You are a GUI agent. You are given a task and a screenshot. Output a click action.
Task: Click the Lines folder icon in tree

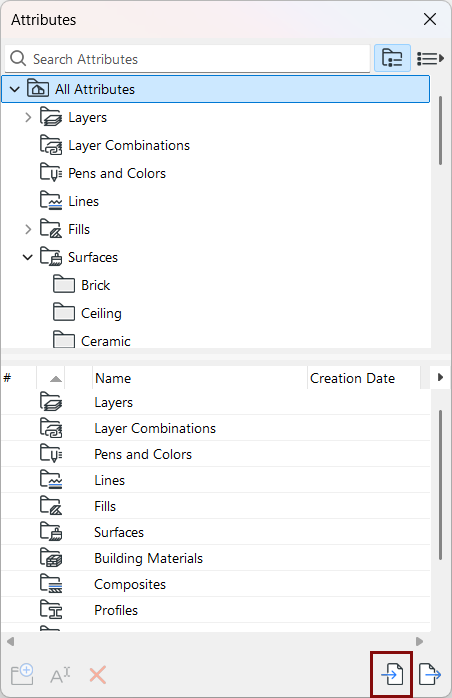[x=51, y=201]
